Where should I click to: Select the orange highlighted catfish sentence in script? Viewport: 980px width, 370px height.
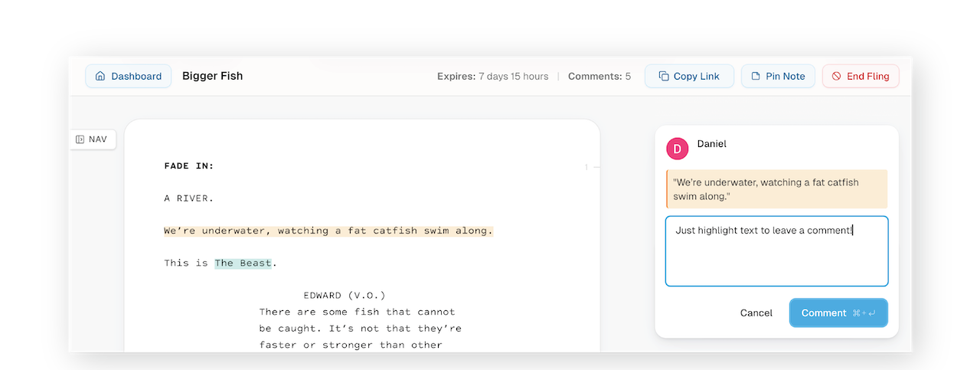pyautogui.click(x=328, y=231)
